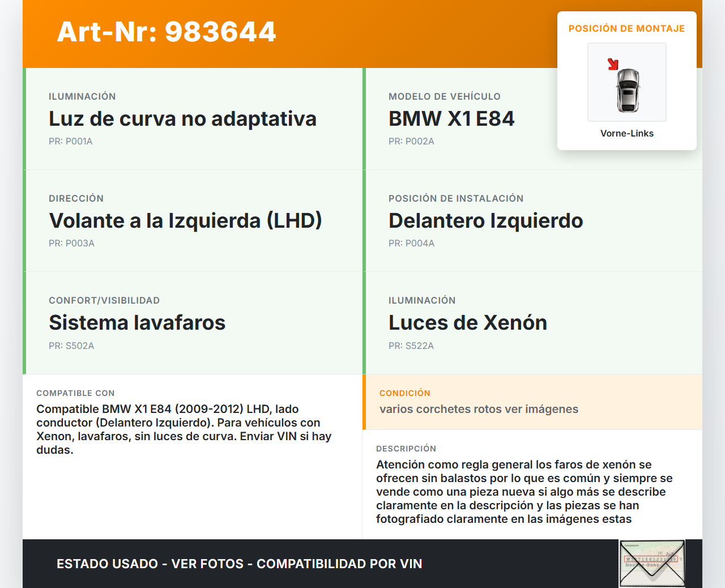Select the MODELO DE VEHÍCULO card
Screen dimensions: 725x588
532,119
